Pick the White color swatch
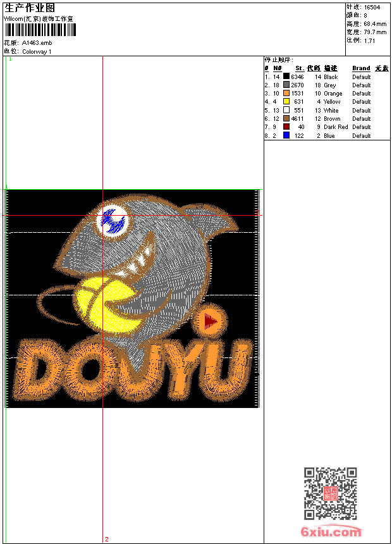This screenshot has height=544, width=392. 286,110
